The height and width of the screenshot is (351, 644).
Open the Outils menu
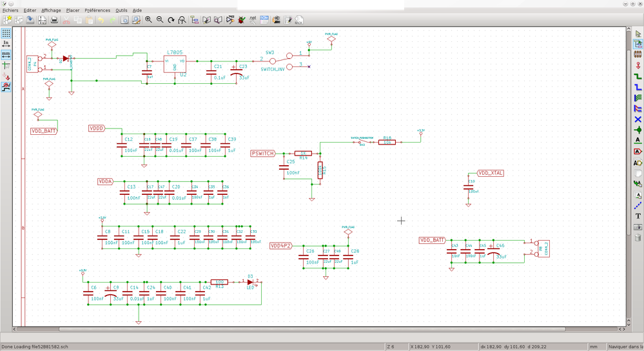pyautogui.click(x=121, y=10)
